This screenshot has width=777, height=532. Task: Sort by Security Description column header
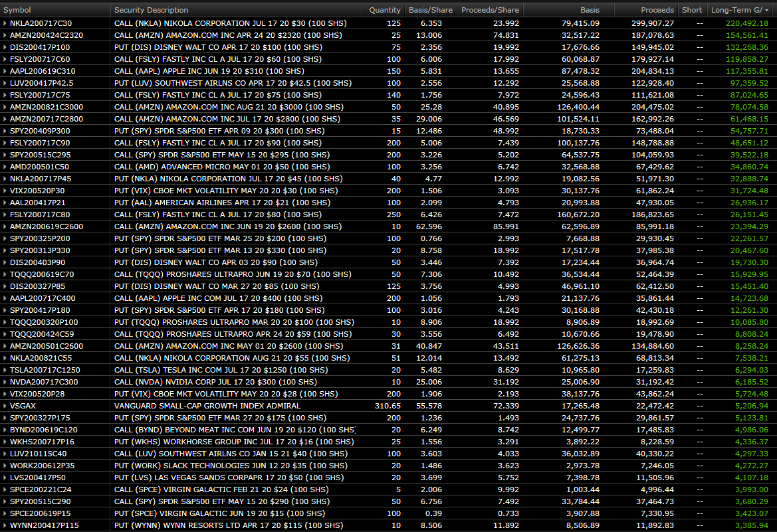pos(151,10)
